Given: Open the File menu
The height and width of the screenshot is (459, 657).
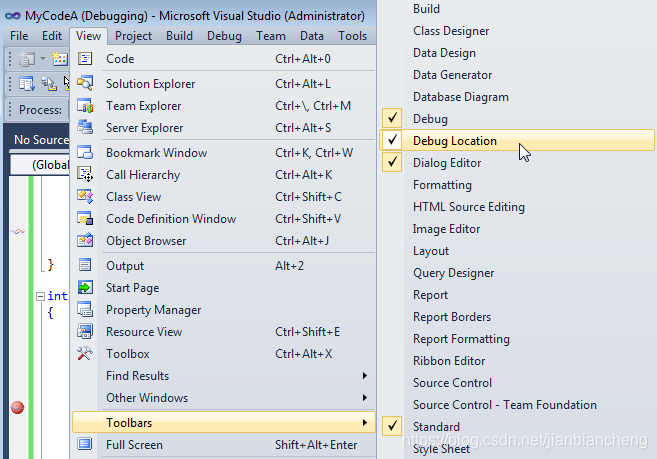Looking at the screenshot, I should coord(19,36).
